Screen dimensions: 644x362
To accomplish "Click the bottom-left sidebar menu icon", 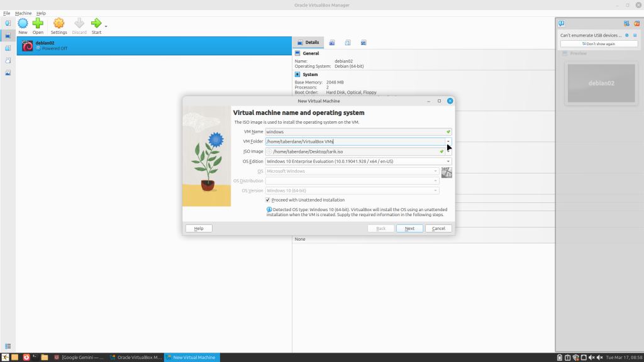I will [x=8, y=346].
